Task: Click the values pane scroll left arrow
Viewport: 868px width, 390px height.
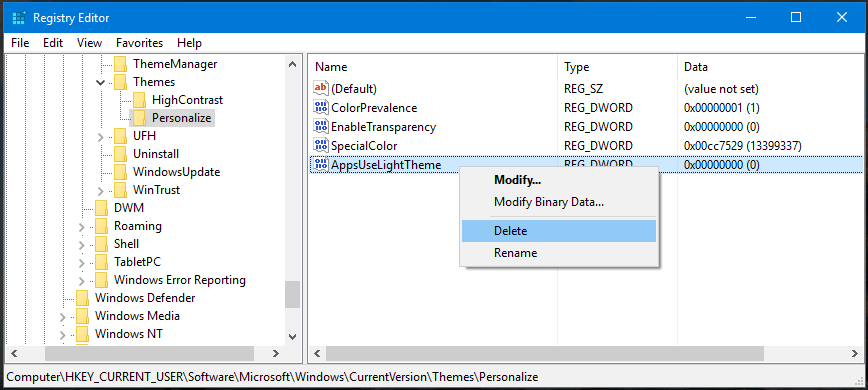Action: coord(317,353)
